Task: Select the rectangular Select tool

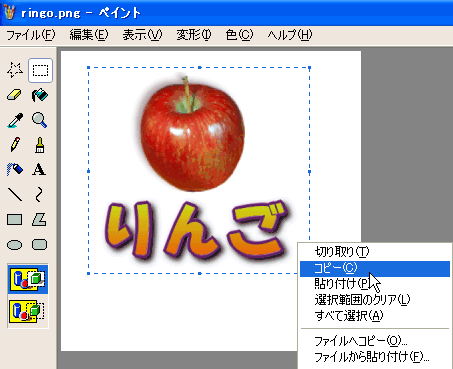Action: [40, 70]
